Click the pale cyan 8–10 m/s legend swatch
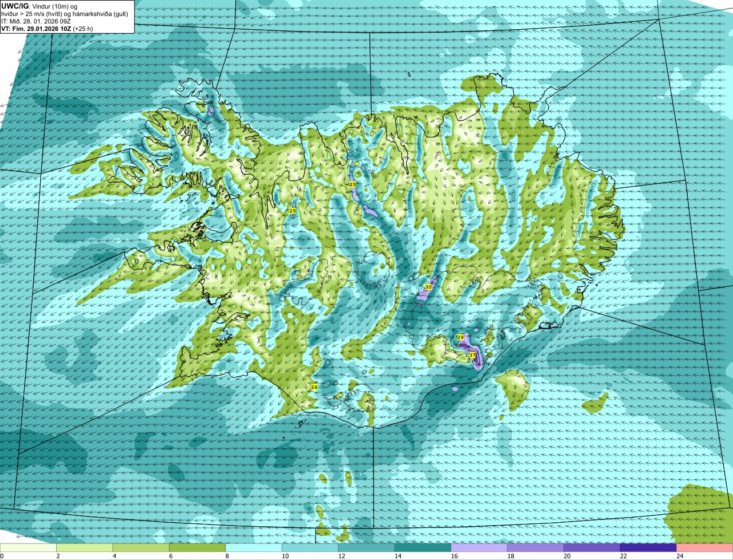 [x=254, y=547]
